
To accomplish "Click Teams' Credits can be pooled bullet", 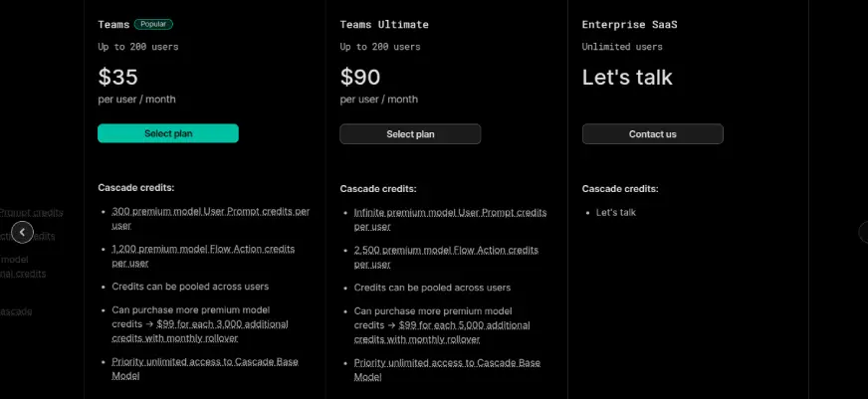I will 190,287.
